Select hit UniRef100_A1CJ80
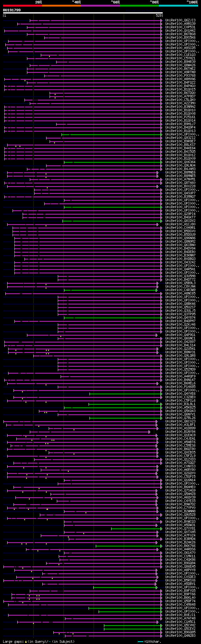Image resolution: width=201 pixels, height=644 pixels. pyautogui.click(x=180, y=224)
